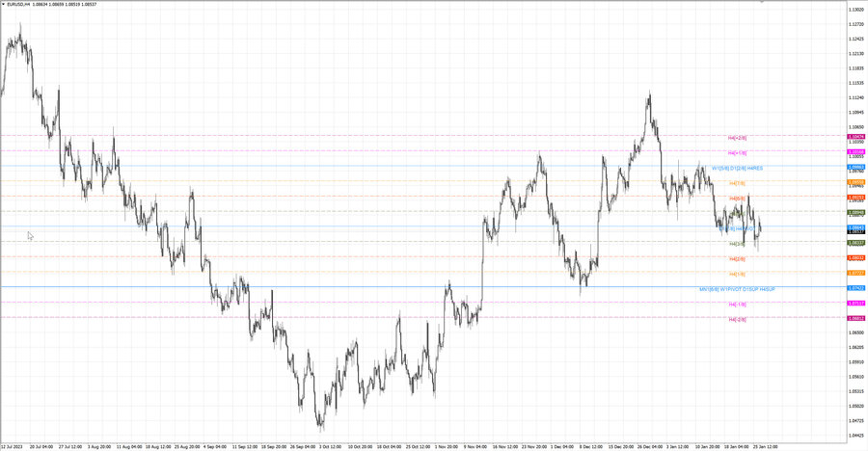
Task: Click the H4[7/8] level label
Action: (x=738, y=183)
